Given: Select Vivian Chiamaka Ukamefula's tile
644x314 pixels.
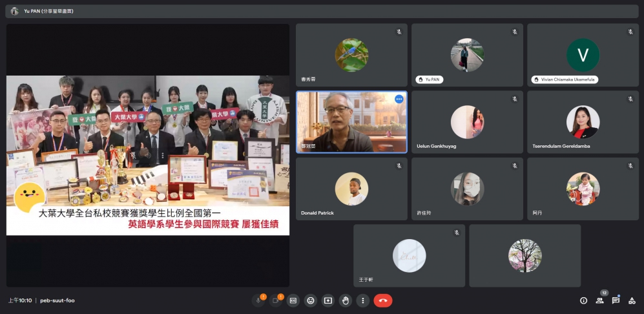Looking at the screenshot, I should (x=583, y=55).
